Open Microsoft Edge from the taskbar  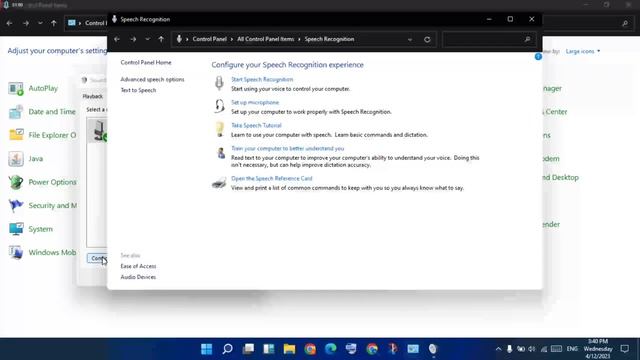click(331, 349)
